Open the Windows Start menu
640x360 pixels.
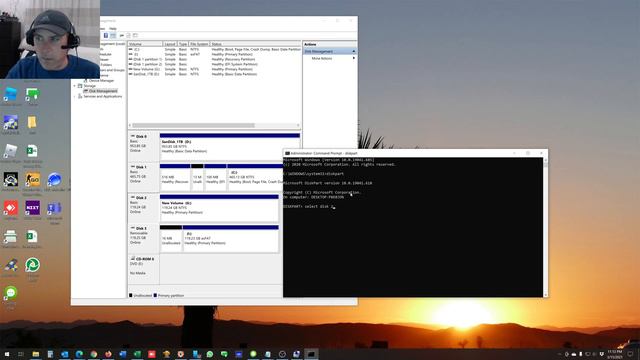(x=7, y=354)
